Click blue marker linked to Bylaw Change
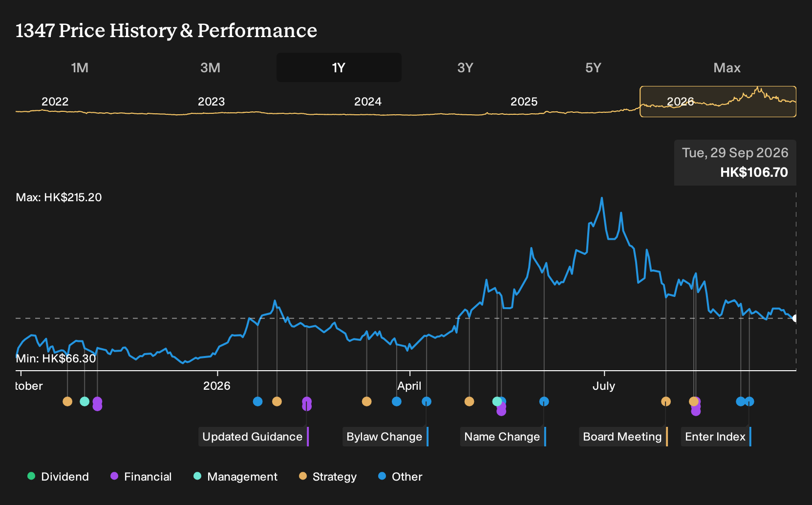 tap(427, 401)
